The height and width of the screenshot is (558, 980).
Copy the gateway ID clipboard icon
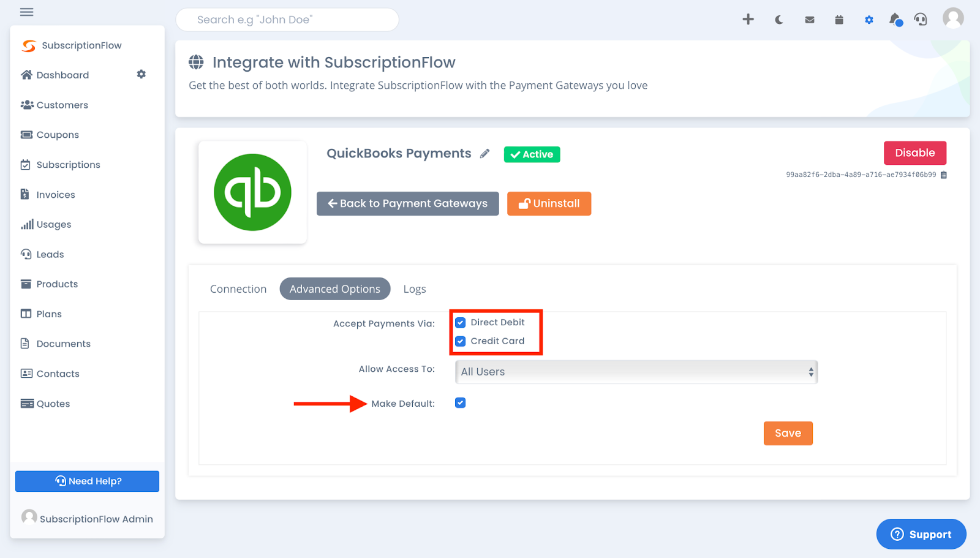click(944, 175)
